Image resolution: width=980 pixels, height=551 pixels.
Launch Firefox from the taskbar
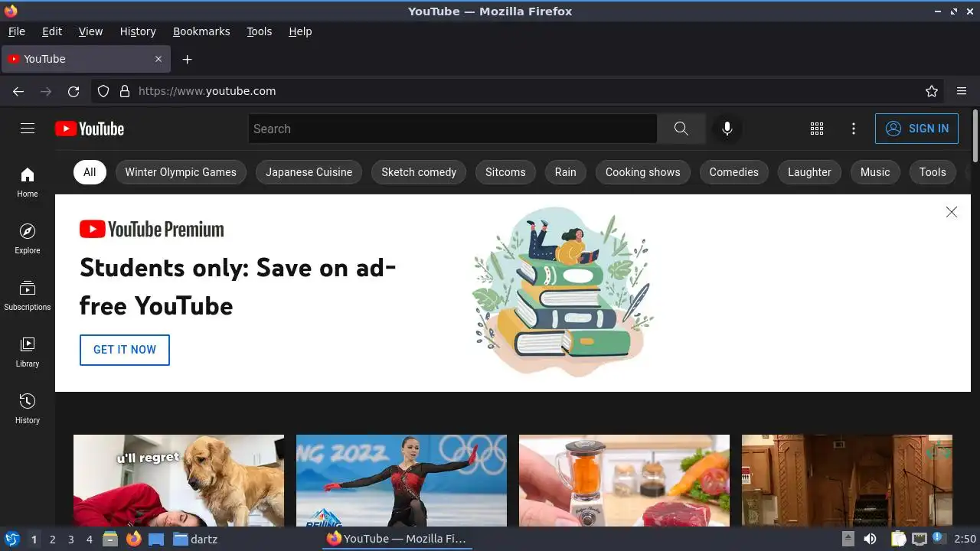(133, 539)
